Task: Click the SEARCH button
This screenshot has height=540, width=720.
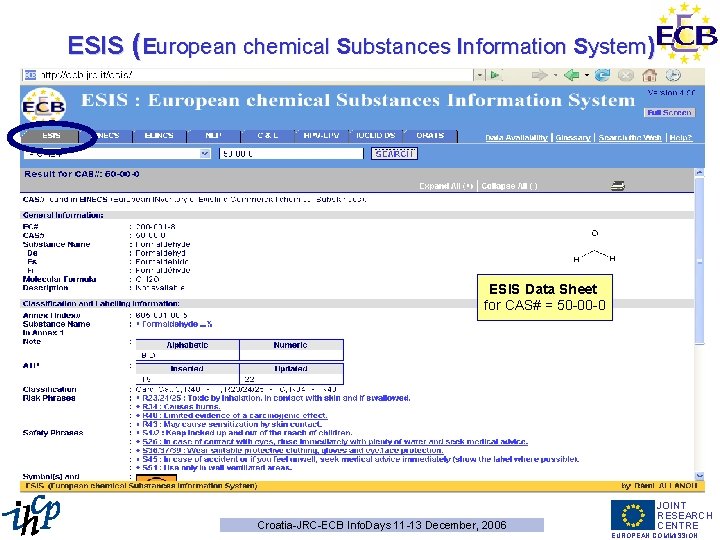Action: 394,154
